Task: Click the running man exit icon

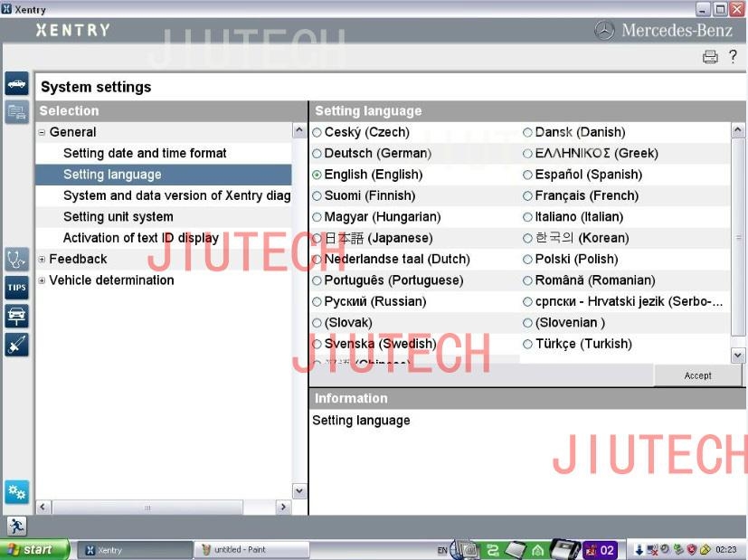Action: (16, 527)
